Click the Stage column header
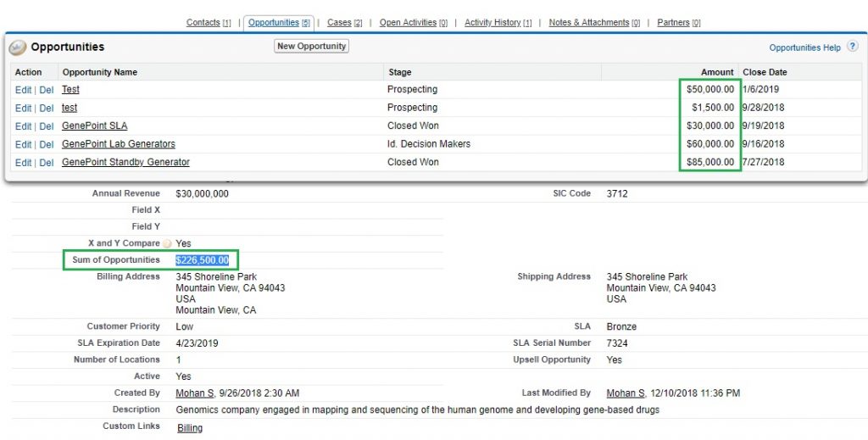Viewport: 868px width, 440px height. click(x=400, y=72)
